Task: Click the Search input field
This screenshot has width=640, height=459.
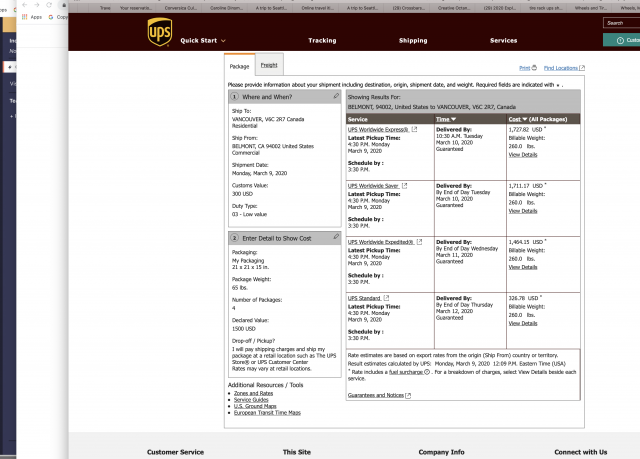Action: [x=622, y=23]
